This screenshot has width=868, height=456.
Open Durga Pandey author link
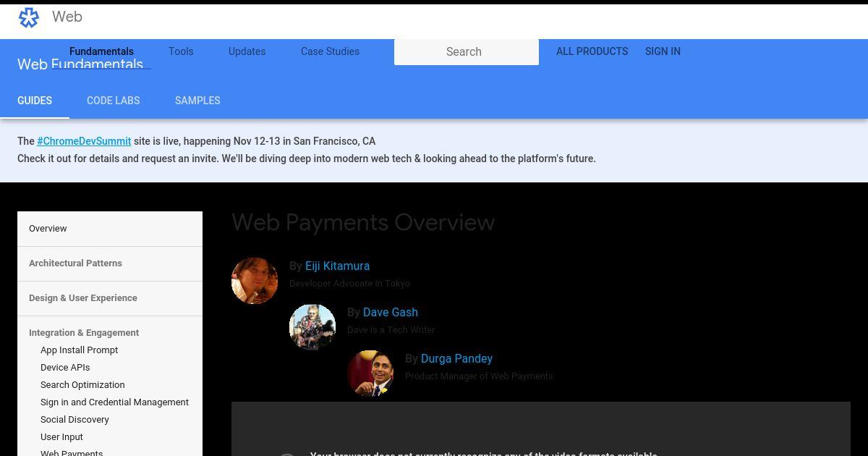tap(456, 359)
